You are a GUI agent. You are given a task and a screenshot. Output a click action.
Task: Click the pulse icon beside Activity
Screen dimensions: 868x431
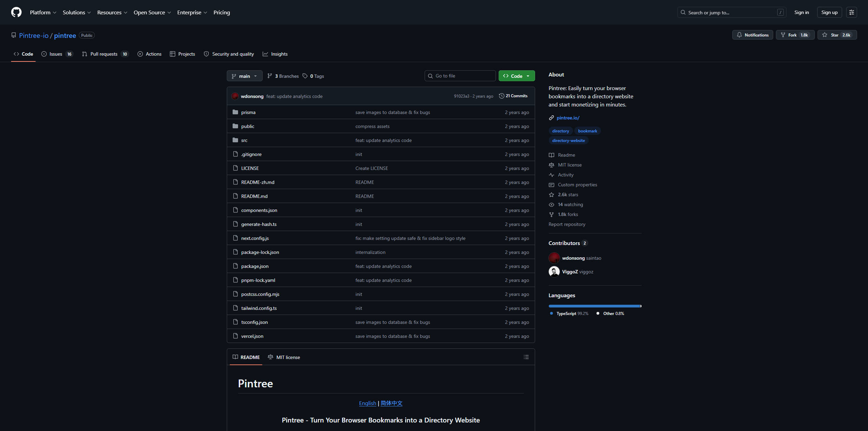click(x=551, y=175)
